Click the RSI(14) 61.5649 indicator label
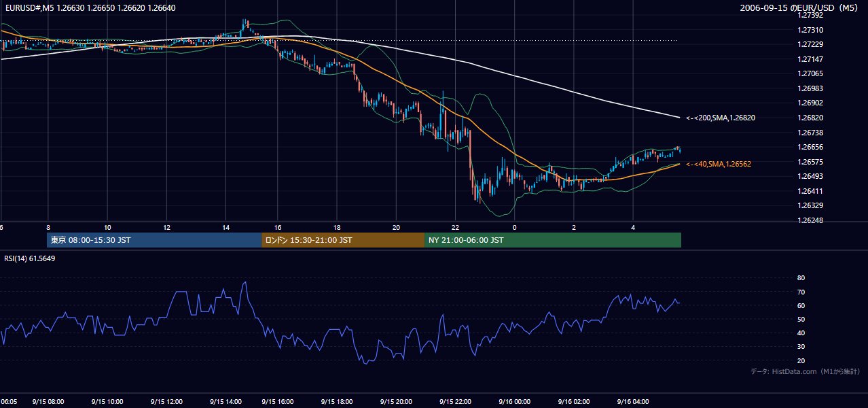The height and width of the screenshot is (408, 868). click(x=30, y=258)
